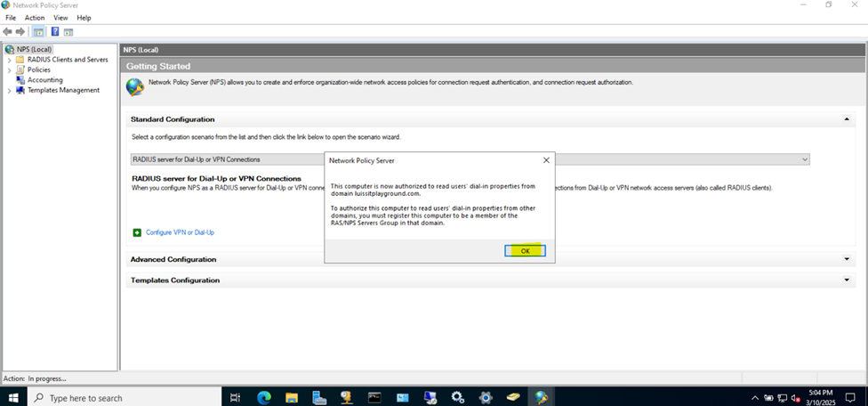Image resolution: width=868 pixels, height=406 pixels.
Task: Open the Command Prompt taskbar icon
Action: pos(374,397)
